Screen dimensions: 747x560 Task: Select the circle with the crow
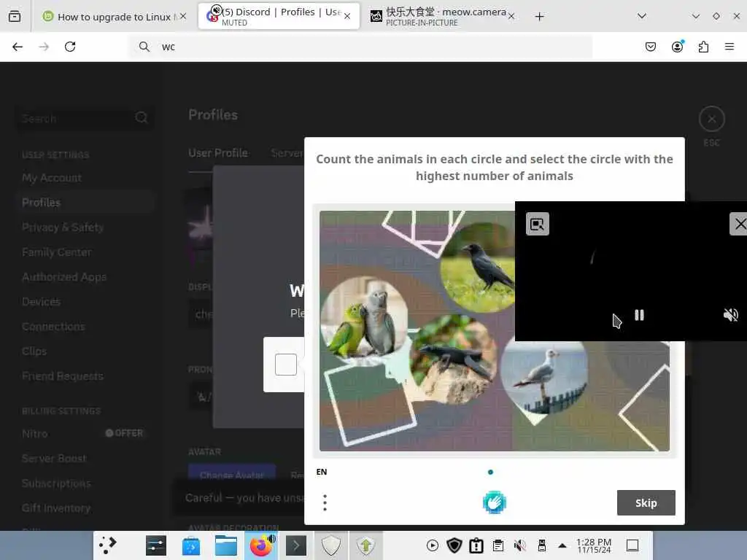(478, 268)
